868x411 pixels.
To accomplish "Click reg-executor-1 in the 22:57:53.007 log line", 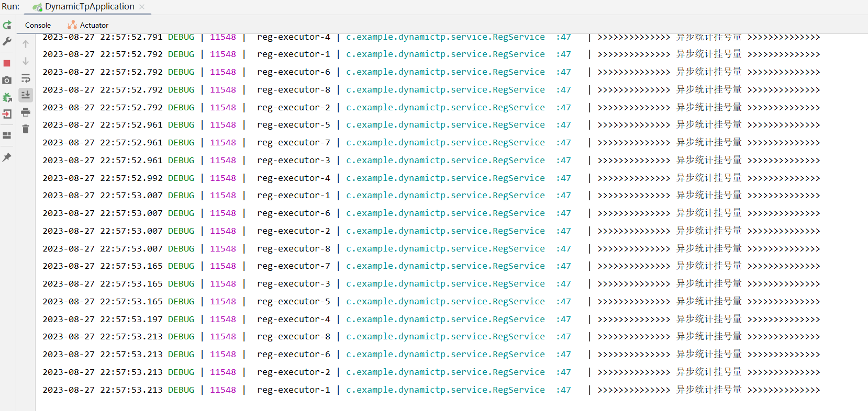I will click(x=294, y=196).
